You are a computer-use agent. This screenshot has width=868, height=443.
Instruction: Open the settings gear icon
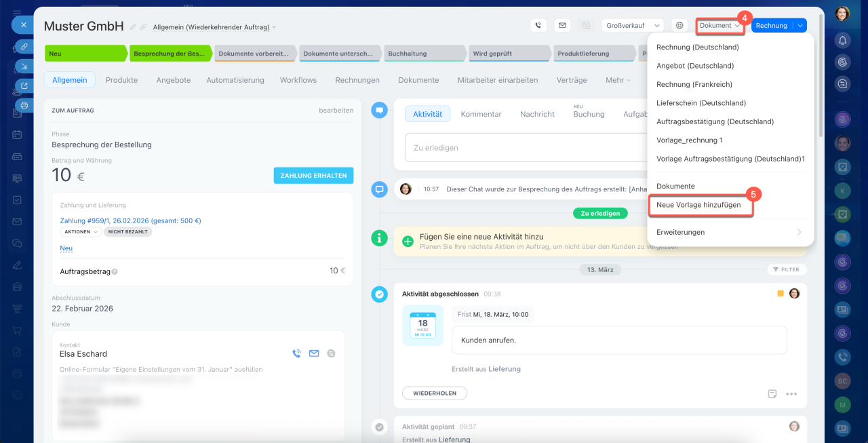pyautogui.click(x=679, y=26)
